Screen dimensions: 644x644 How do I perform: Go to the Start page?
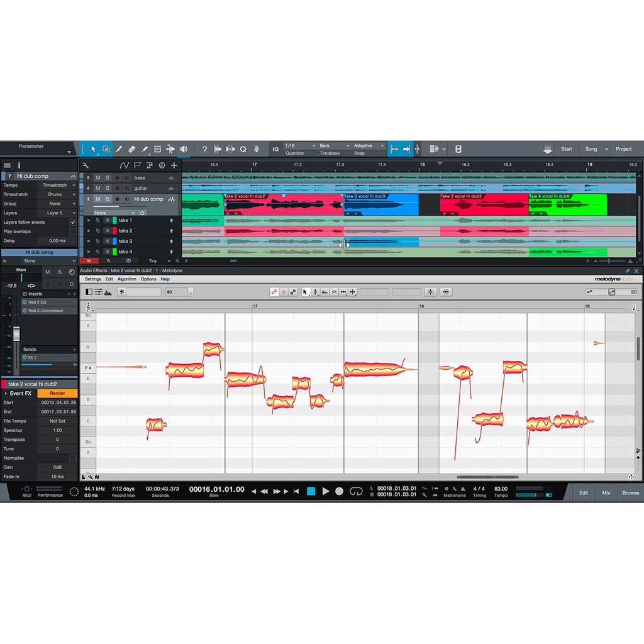pyautogui.click(x=567, y=149)
